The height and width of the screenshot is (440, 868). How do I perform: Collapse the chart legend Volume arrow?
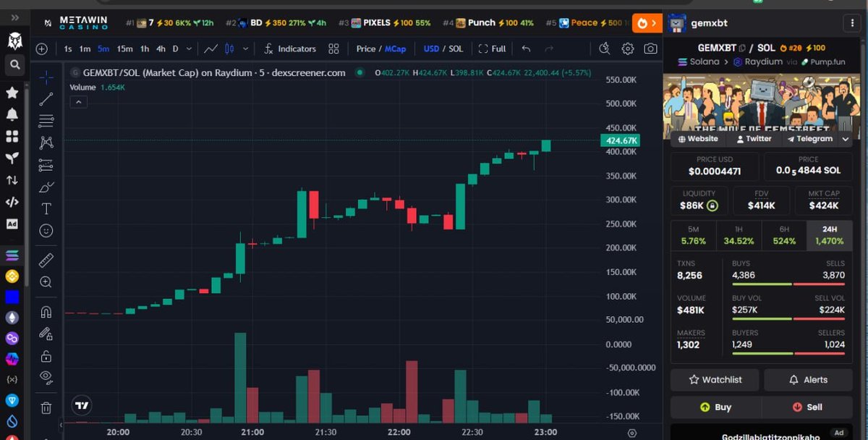click(79, 102)
